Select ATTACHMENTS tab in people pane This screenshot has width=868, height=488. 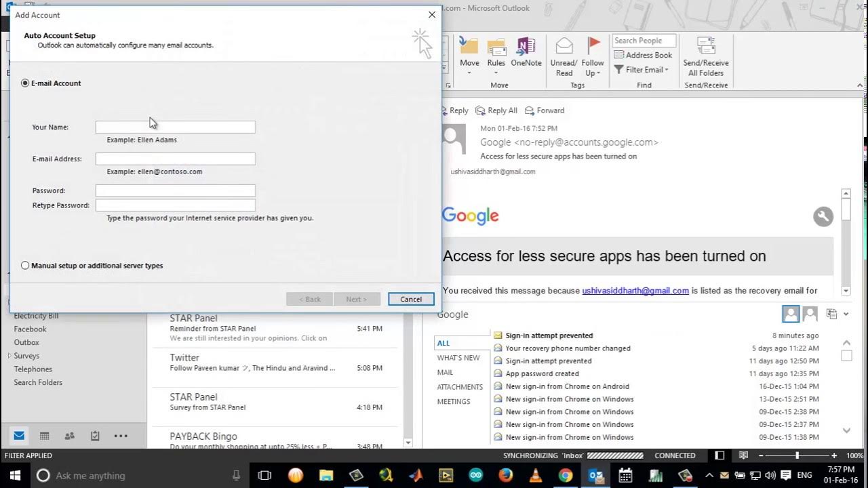(460, 387)
